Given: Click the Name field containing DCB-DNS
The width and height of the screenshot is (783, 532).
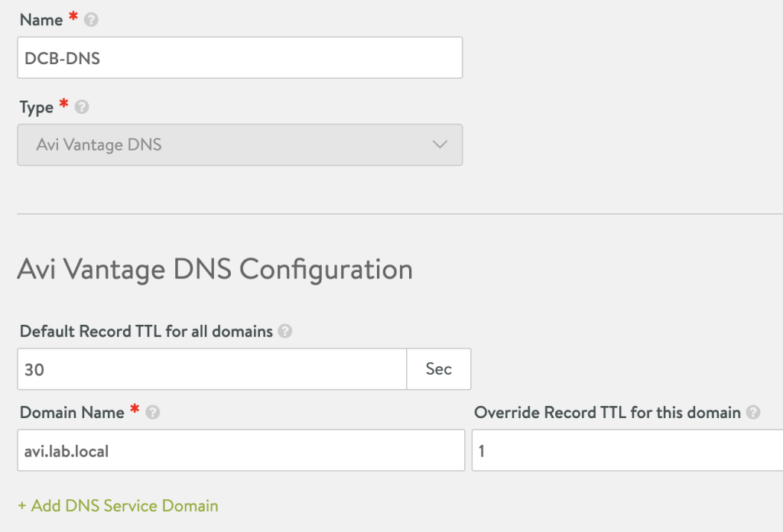Looking at the screenshot, I should click(x=239, y=57).
